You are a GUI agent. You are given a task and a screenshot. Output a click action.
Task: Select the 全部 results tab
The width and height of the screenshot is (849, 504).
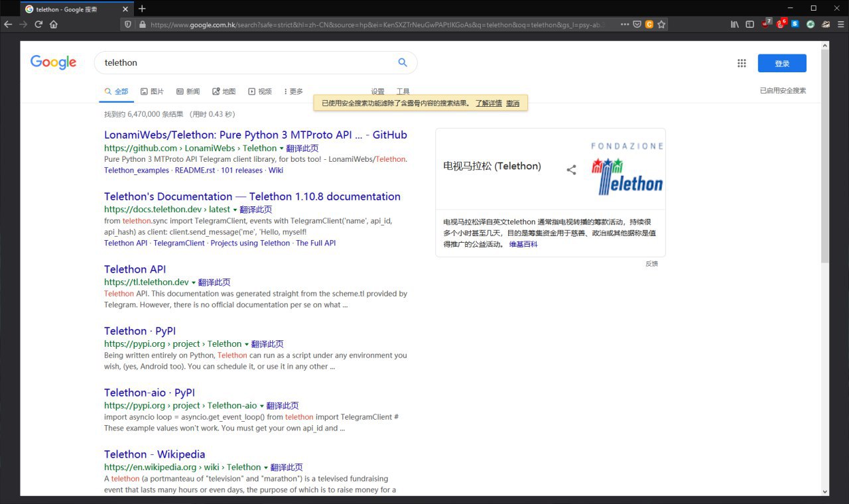pos(116,92)
